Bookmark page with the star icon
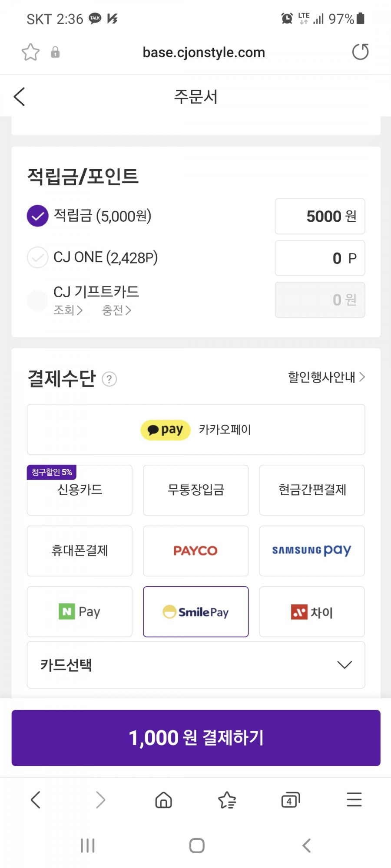 [30, 52]
